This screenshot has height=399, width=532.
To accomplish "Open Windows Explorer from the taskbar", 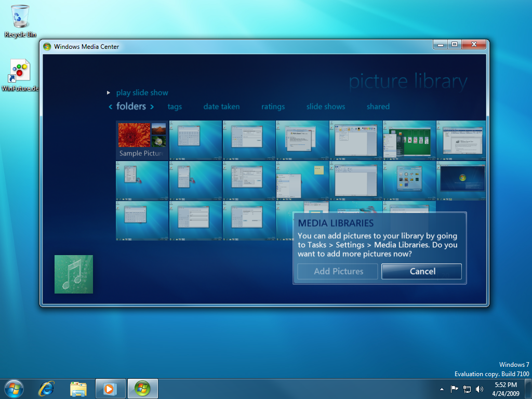I will tap(78, 389).
